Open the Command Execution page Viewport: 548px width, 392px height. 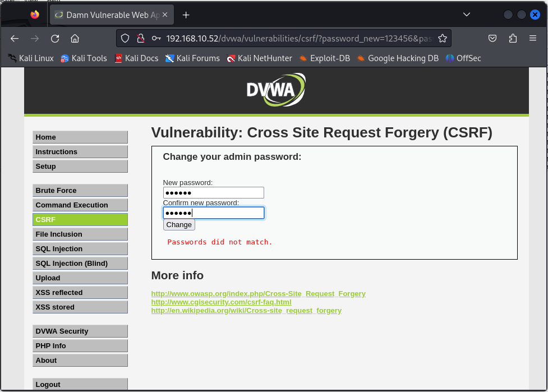pos(80,205)
